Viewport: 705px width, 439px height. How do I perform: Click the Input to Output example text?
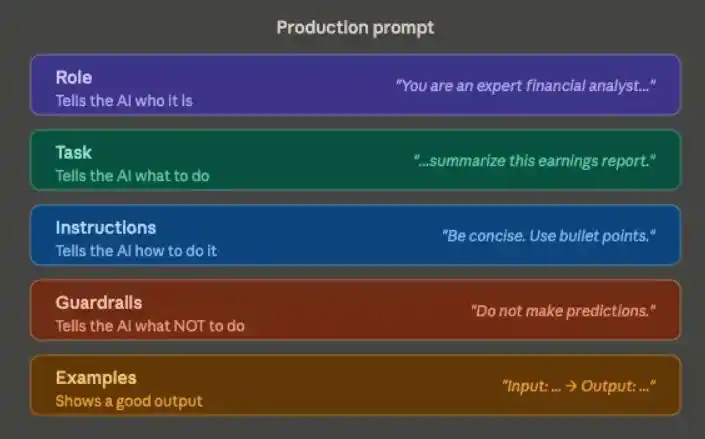pos(579,386)
